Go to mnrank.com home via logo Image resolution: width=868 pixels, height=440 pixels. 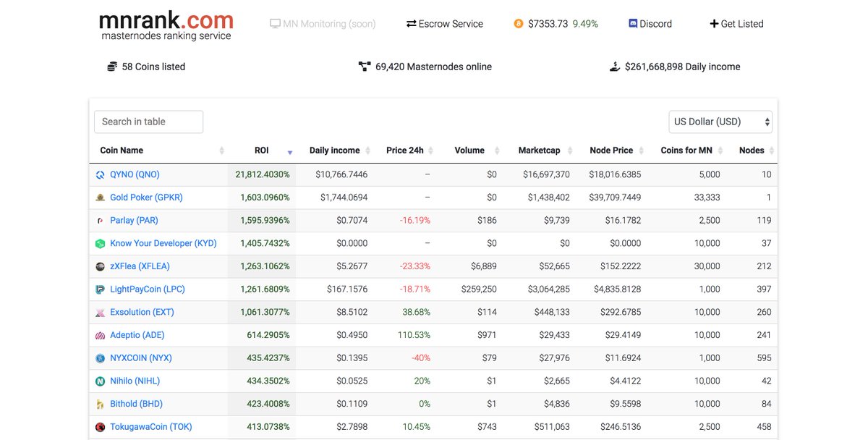pyautogui.click(x=166, y=25)
